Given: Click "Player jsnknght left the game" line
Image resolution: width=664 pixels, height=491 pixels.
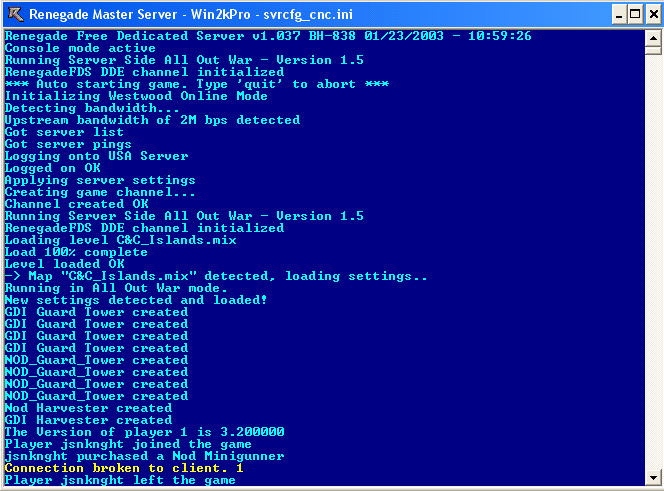Looking at the screenshot, I should pos(120,480).
